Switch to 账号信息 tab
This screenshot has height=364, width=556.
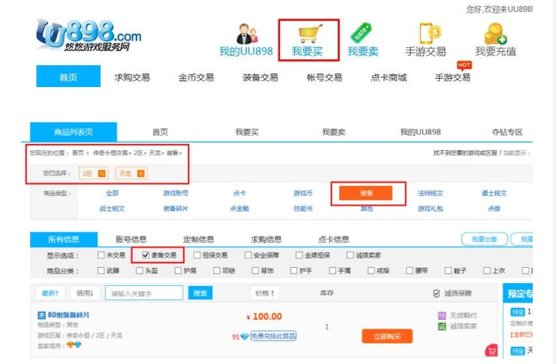131,239
